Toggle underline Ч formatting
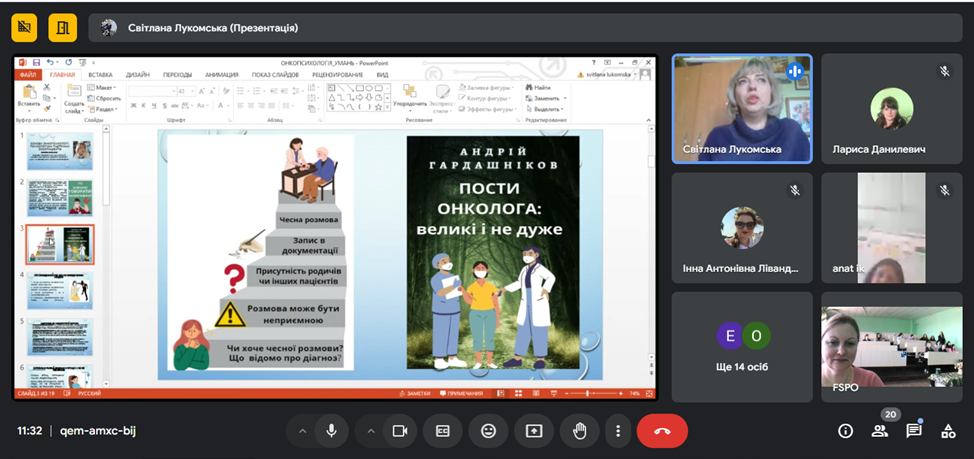Viewport: 974px width, 459px height. coord(154,106)
